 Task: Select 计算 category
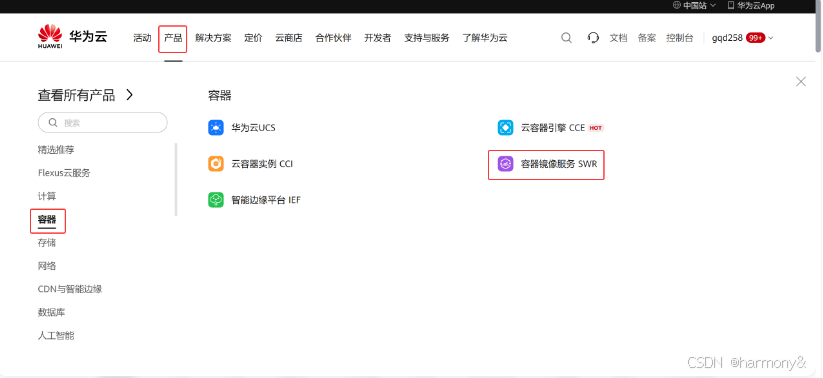[x=47, y=196]
